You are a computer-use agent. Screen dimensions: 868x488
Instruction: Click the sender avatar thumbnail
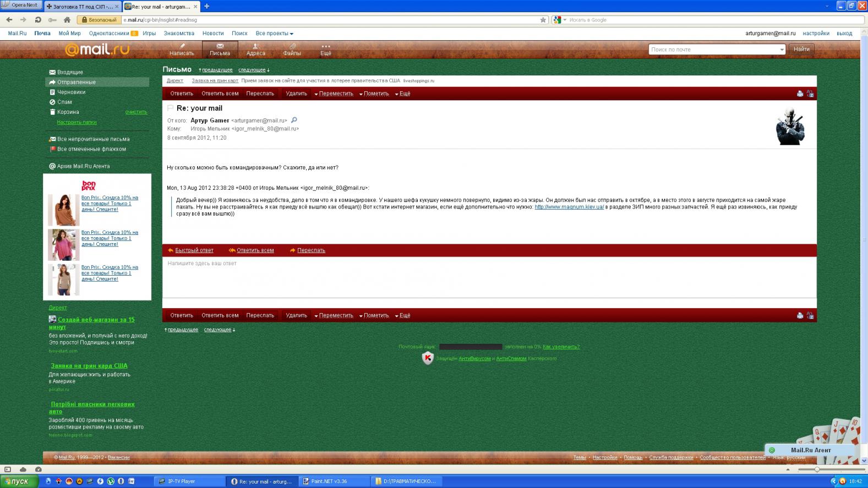pyautogui.click(x=790, y=126)
